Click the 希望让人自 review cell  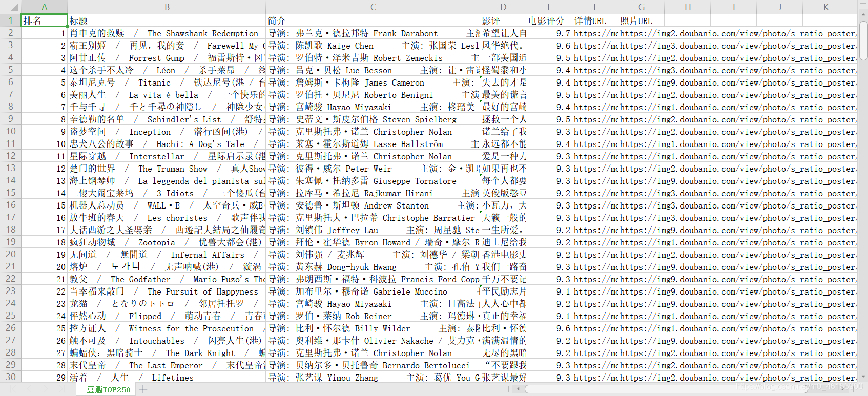pos(503,33)
